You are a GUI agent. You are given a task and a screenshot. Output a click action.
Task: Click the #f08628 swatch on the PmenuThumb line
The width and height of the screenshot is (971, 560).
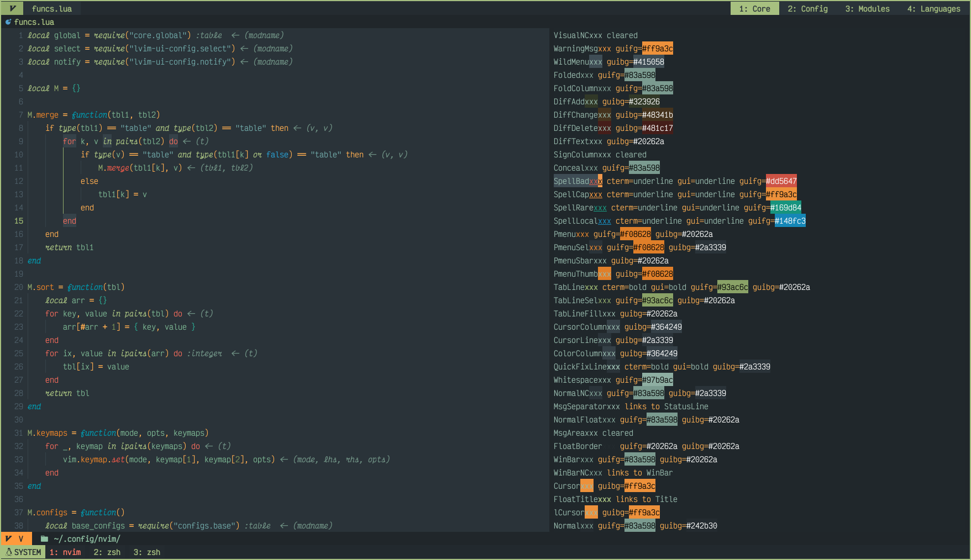(658, 274)
